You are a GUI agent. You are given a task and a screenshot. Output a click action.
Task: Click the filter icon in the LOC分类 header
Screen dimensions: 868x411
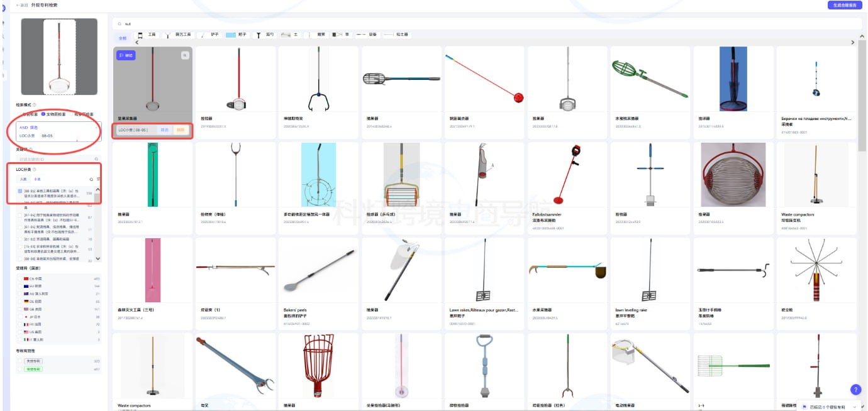point(98,179)
